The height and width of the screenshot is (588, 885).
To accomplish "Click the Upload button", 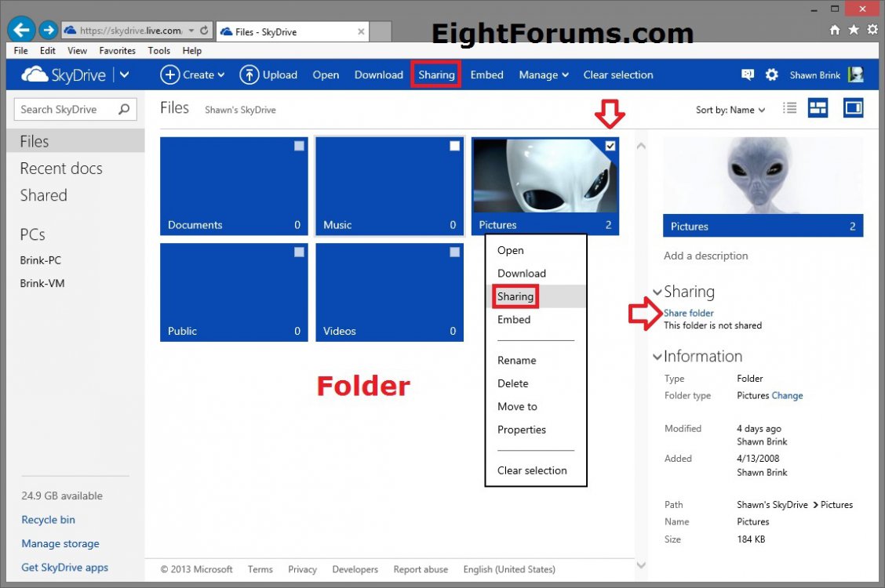I will click(x=268, y=74).
